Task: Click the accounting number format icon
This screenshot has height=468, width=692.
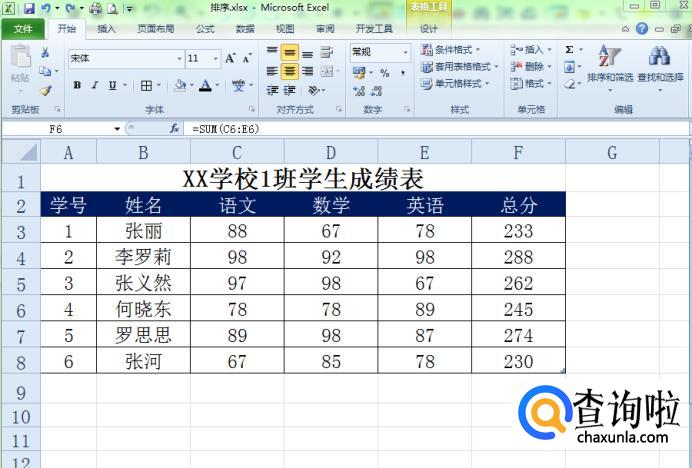Action: [359, 72]
